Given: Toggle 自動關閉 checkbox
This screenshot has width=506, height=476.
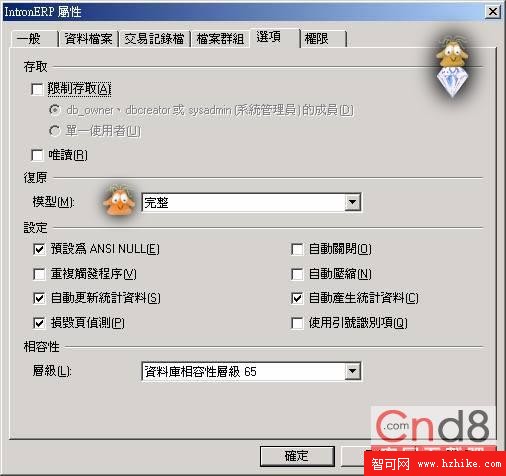Looking at the screenshot, I should pyautogui.click(x=297, y=249).
